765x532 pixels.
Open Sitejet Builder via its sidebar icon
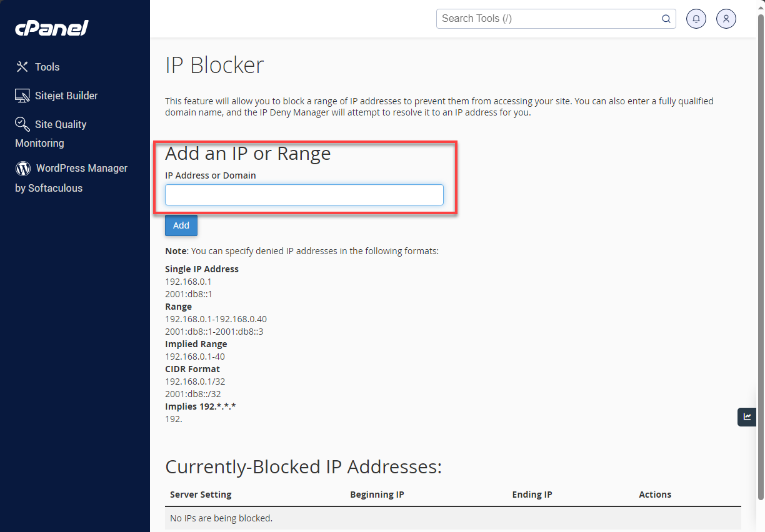22,95
